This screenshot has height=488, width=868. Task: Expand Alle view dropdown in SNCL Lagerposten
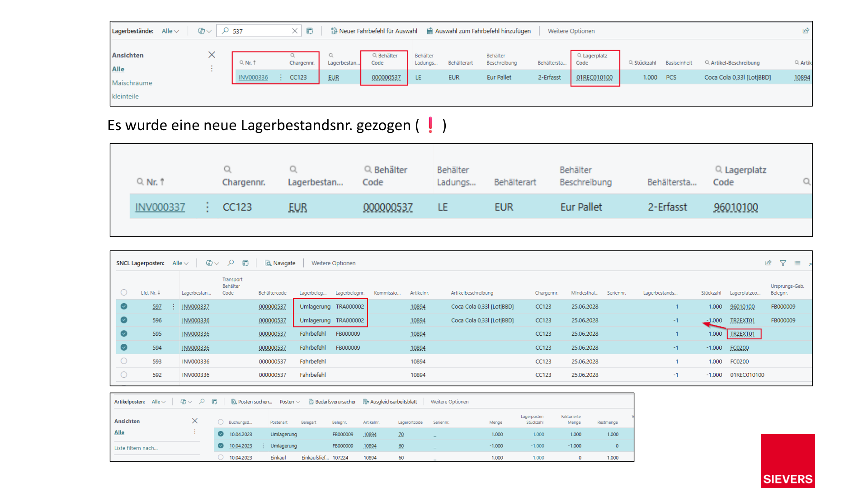[x=180, y=263]
